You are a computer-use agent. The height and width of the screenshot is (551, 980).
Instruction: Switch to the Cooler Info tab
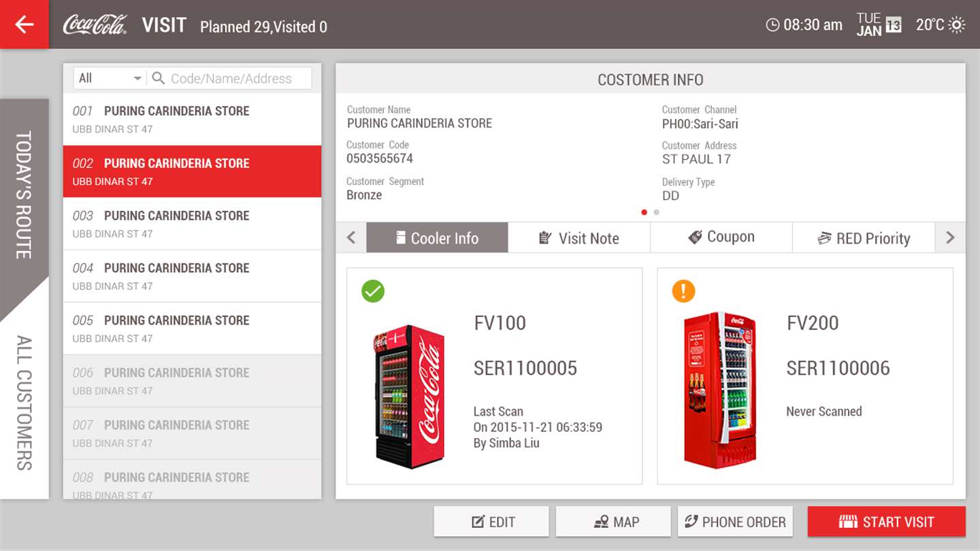[x=437, y=237]
